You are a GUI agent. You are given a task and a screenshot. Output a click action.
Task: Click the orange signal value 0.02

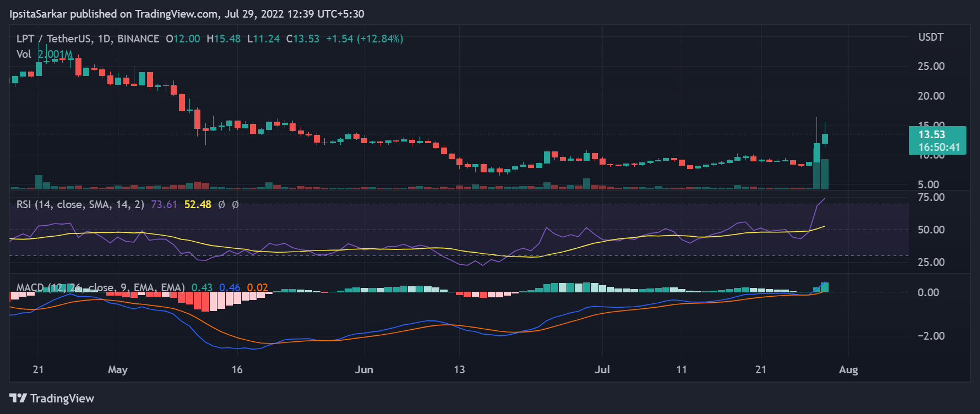(258, 287)
